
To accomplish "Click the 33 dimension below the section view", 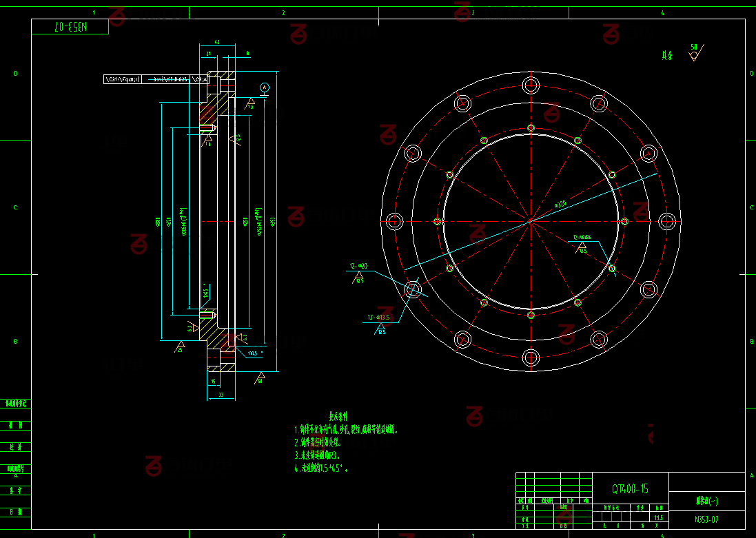I will coord(221,395).
